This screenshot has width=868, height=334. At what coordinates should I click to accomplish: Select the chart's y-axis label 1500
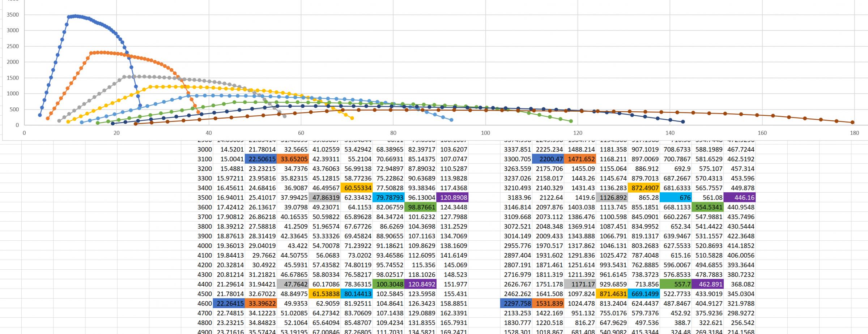point(13,78)
